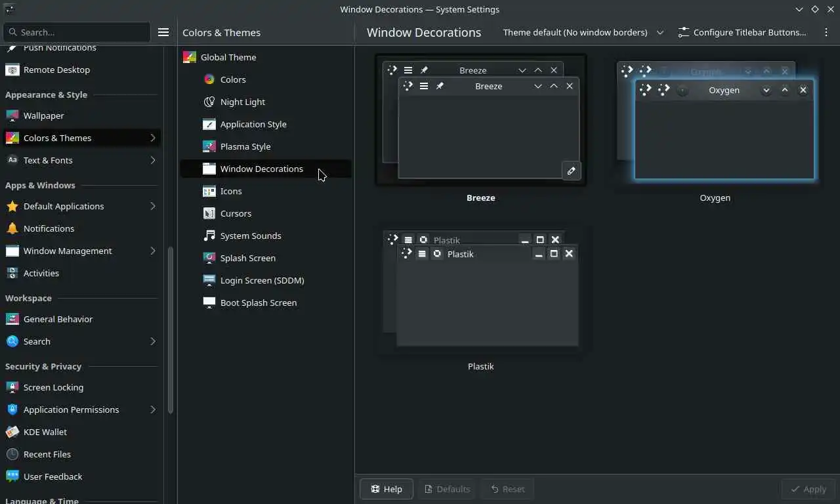This screenshot has width=840, height=504.
Task: Open the window border size dropdown
Action: [x=583, y=32]
